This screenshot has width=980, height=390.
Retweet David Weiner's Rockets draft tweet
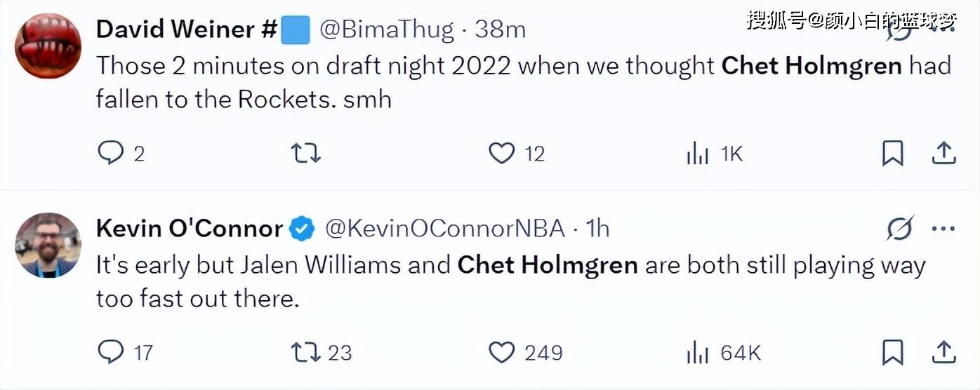click(305, 153)
